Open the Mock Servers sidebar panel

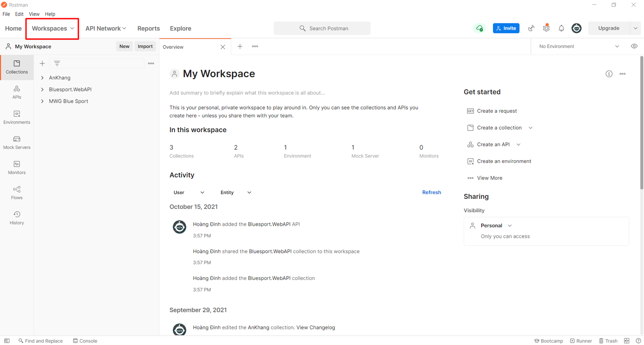pos(17,143)
